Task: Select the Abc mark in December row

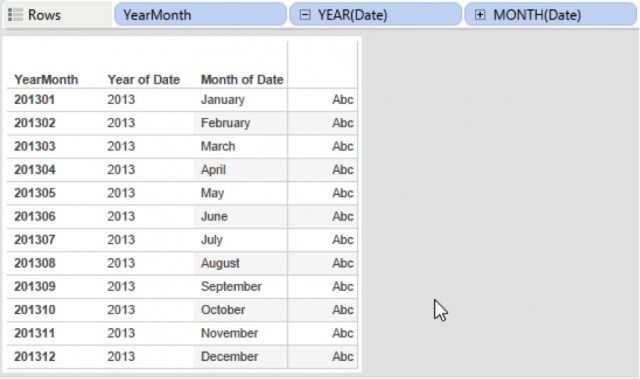Action: [x=342, y=357]
